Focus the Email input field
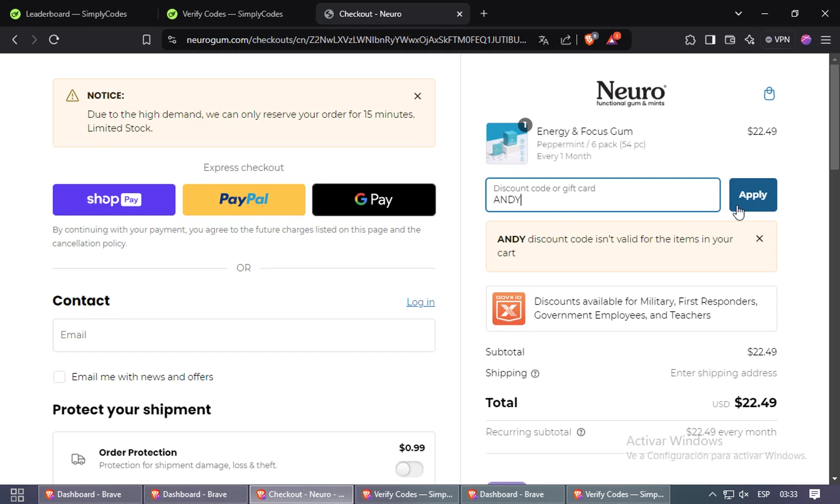 [x=244, y=335]
